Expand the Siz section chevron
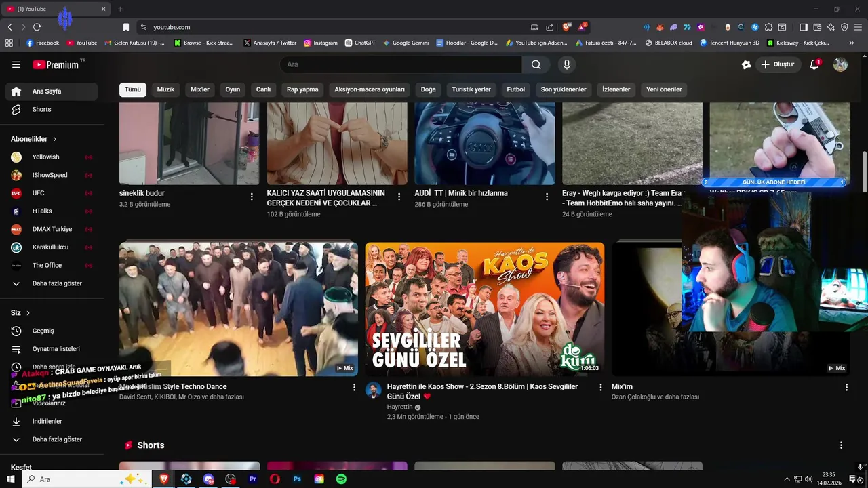868x488 pixels. (x=28, y=313)
